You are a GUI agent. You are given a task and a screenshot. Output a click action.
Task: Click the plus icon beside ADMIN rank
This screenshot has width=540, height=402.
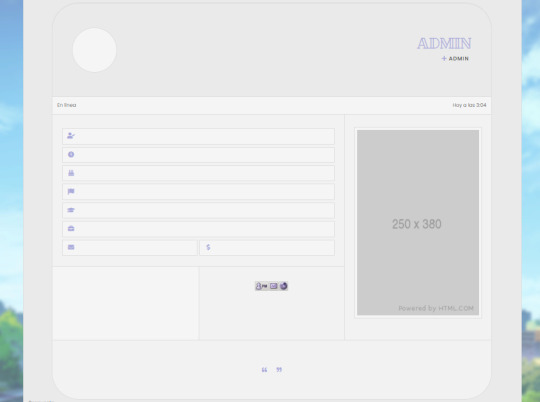(x=444, y=59)
